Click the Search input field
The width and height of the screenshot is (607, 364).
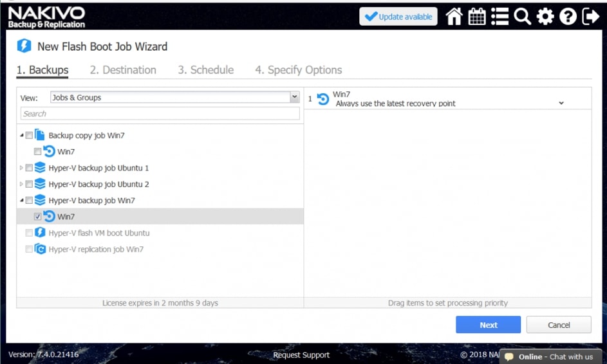(x=160, y=114)
